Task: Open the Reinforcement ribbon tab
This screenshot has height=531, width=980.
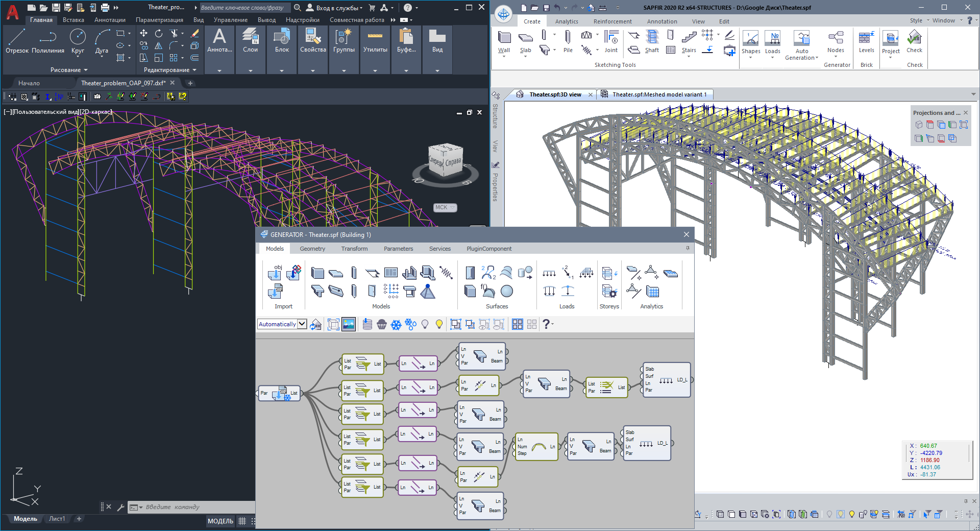Action: point(612,21)
